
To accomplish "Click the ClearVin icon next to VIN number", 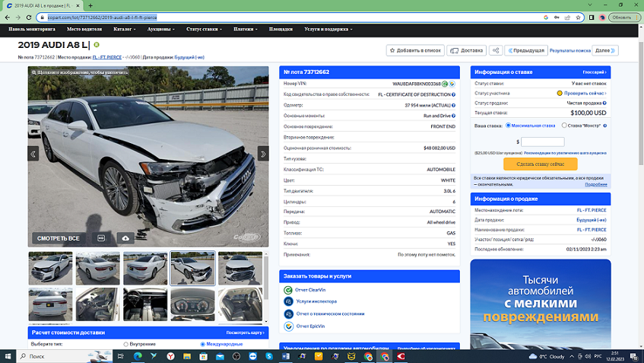I will [x=445, y=84].
